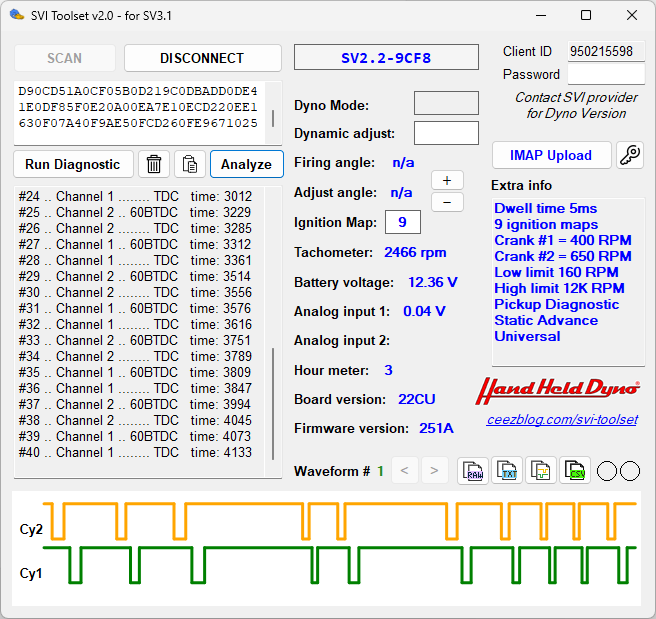
Task: Click the Hour meter value 3
Action: [x=388, y=370]
